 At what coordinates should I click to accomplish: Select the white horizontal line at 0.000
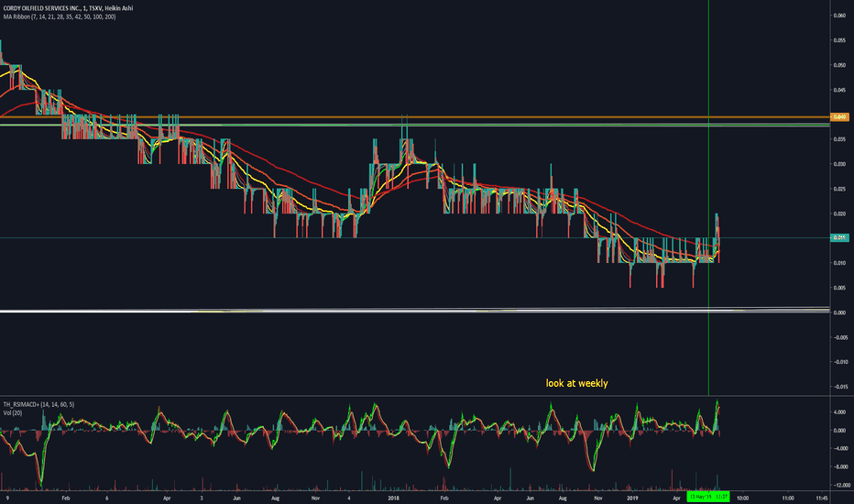[x=414, y=312]
